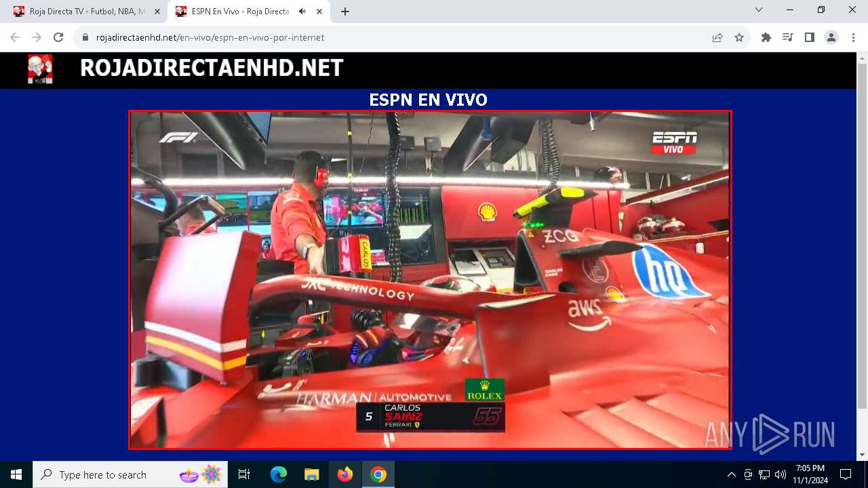Toggle the browser side panel
This screenshot has width=868, height=488.
pyautogui.click(x=810, y=37)
